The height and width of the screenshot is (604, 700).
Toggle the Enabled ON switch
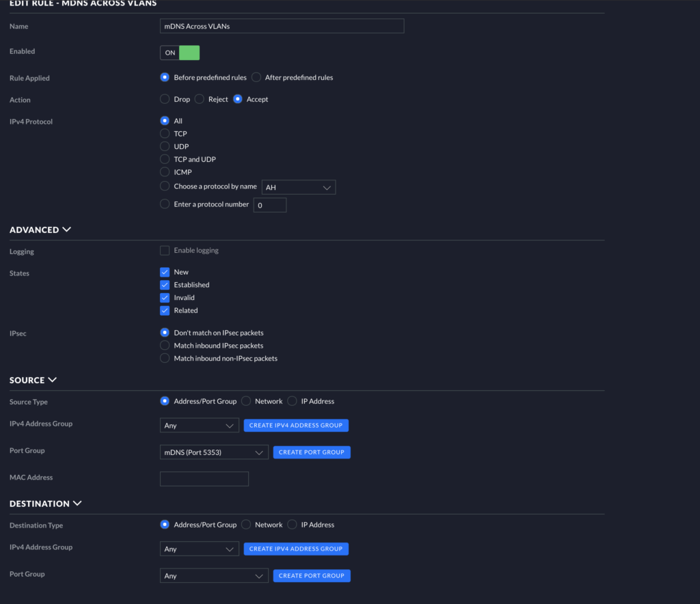(180, 53)
